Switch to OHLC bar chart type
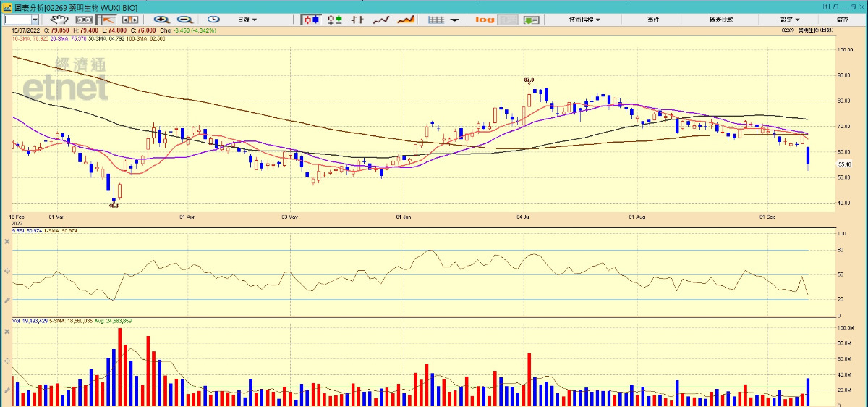Viewport: 868px width, 407px height. (357, 20)
